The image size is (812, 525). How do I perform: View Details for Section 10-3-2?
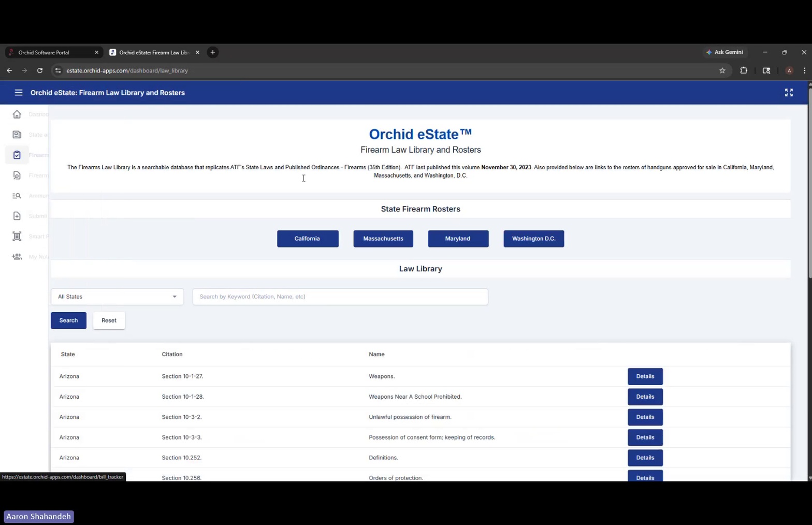645,417
